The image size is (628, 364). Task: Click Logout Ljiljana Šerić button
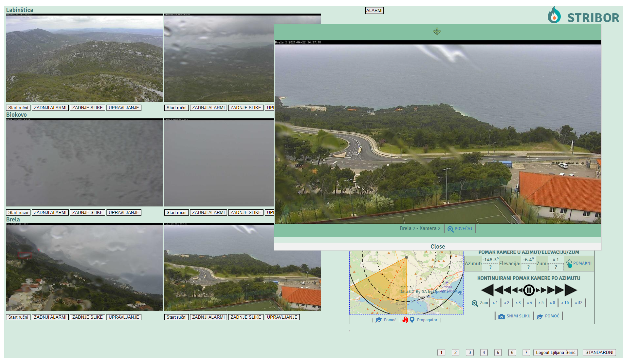tap(555, 352)
